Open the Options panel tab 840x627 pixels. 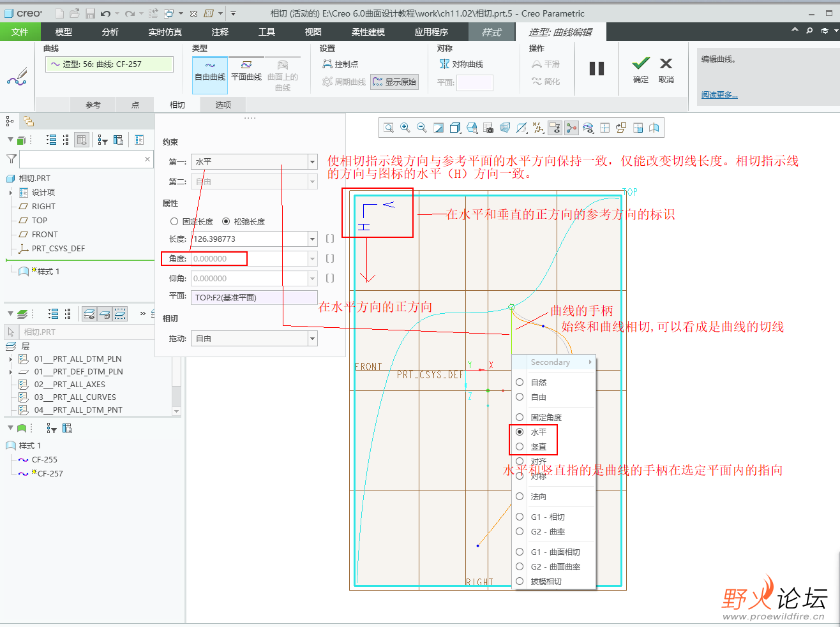tap(223, 105)
